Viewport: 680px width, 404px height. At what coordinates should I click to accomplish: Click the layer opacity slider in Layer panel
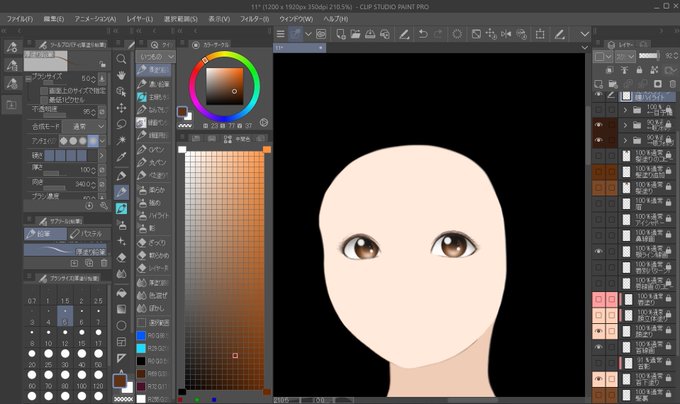coord(649,56)
